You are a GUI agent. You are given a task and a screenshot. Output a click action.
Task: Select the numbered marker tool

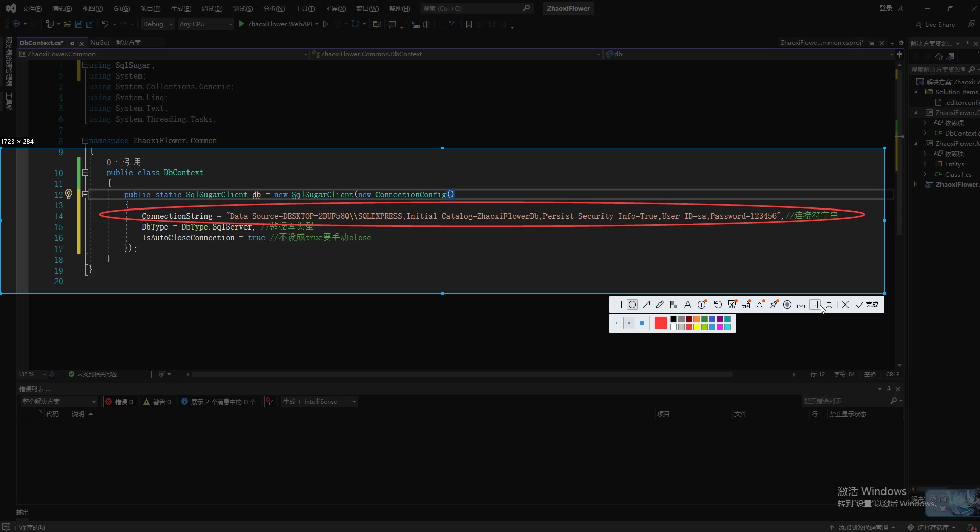pyautogui.click(x=702, y=305)
